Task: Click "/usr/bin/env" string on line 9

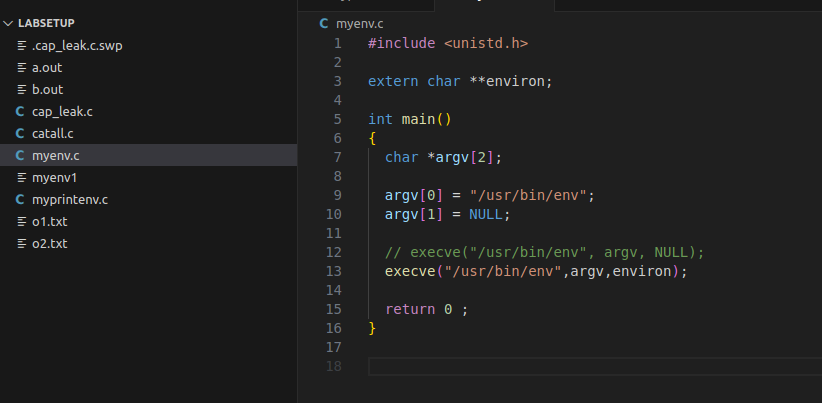Action: (x=528, y=195)
